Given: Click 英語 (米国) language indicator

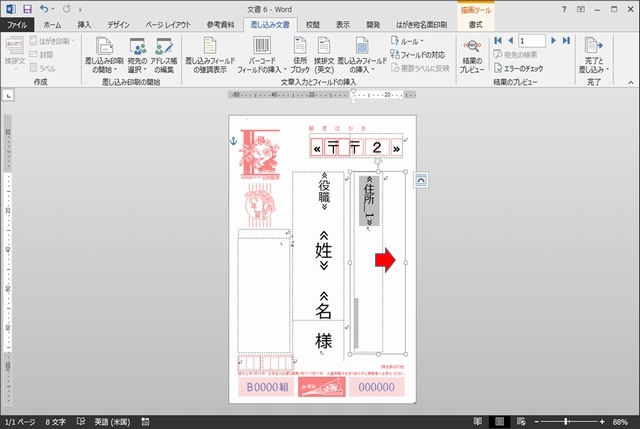Looking at the screenshot, I should coord(113,422).
